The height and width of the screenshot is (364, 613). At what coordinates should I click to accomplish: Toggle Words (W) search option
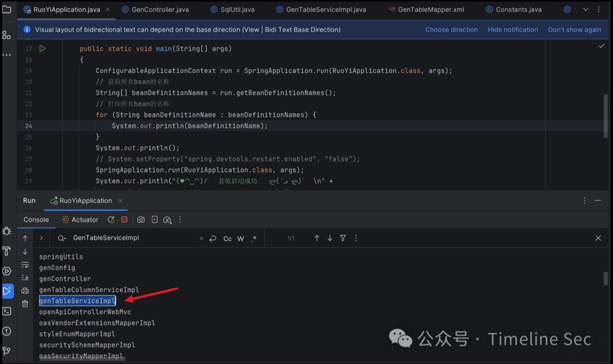coord(241,238)
